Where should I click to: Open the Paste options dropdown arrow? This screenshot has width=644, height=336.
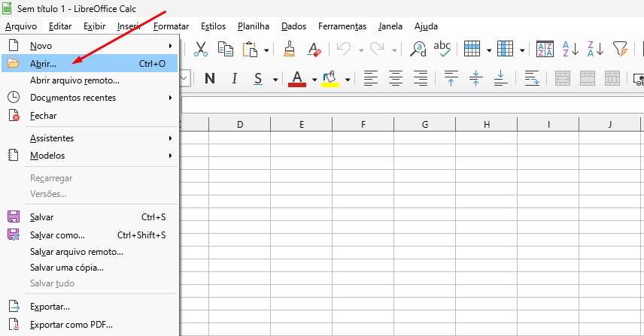[x=267, y=50]
